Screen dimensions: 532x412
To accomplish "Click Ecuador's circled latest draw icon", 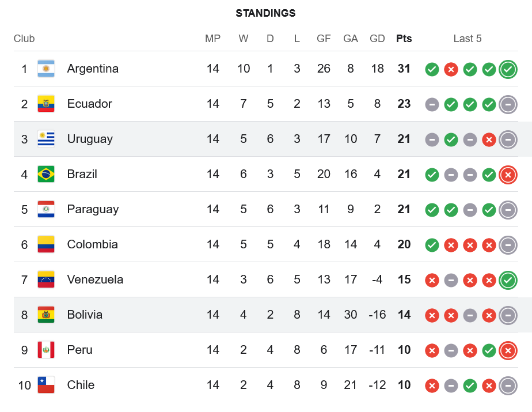I will click(508, 105).
